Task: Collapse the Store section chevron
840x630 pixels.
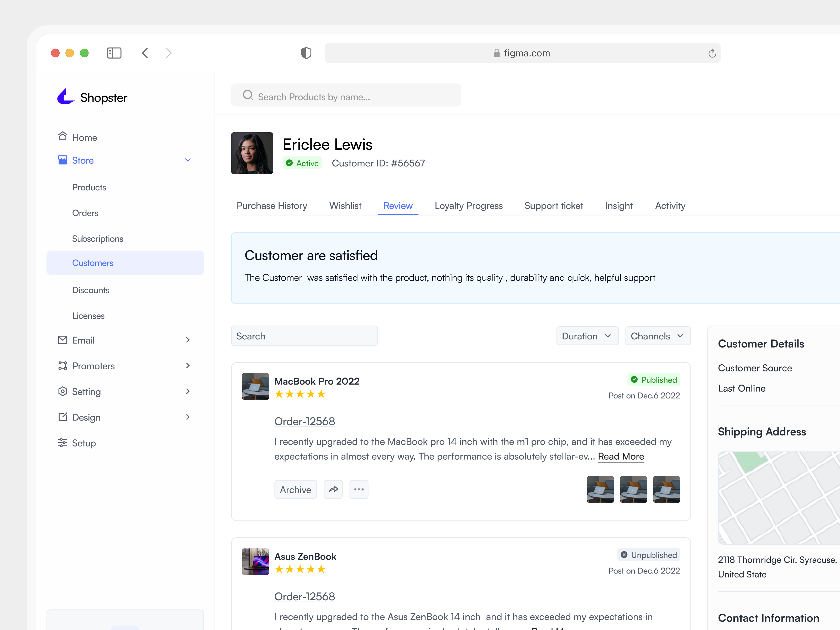Action: pyautogui.click(x=188, y=160)
